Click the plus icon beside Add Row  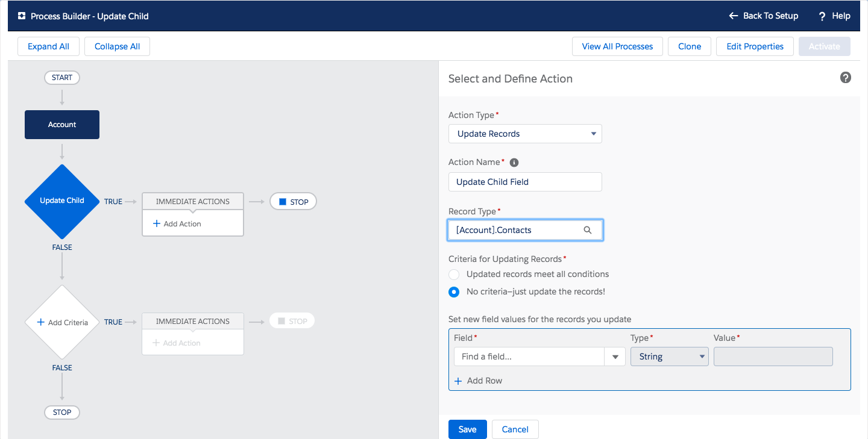click(x=458, y=381)
